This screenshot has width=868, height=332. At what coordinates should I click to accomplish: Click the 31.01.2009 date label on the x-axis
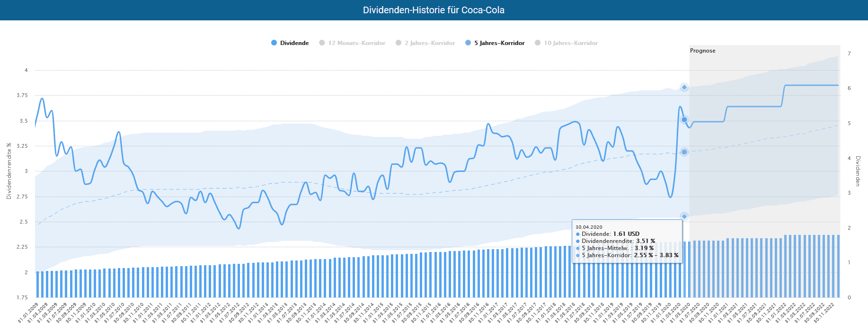pos(28,313)
